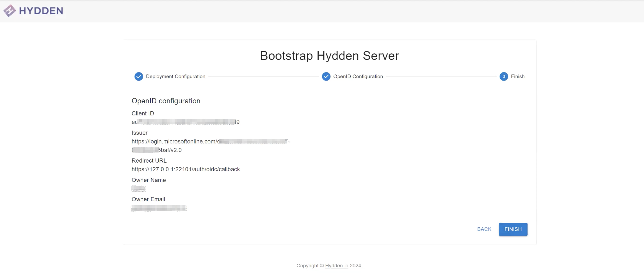Click the Issuer microsoftonline URL text
The image size is (644, 278).
[x=210, y=141]
